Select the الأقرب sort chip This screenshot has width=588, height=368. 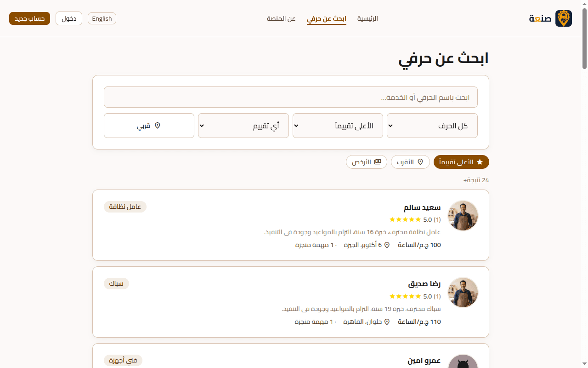410,162
